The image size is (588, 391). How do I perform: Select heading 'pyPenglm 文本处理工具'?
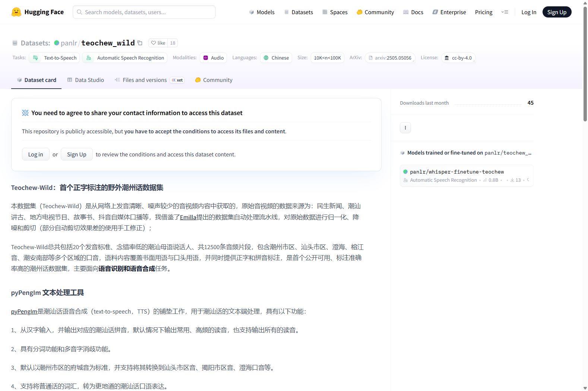48,293
